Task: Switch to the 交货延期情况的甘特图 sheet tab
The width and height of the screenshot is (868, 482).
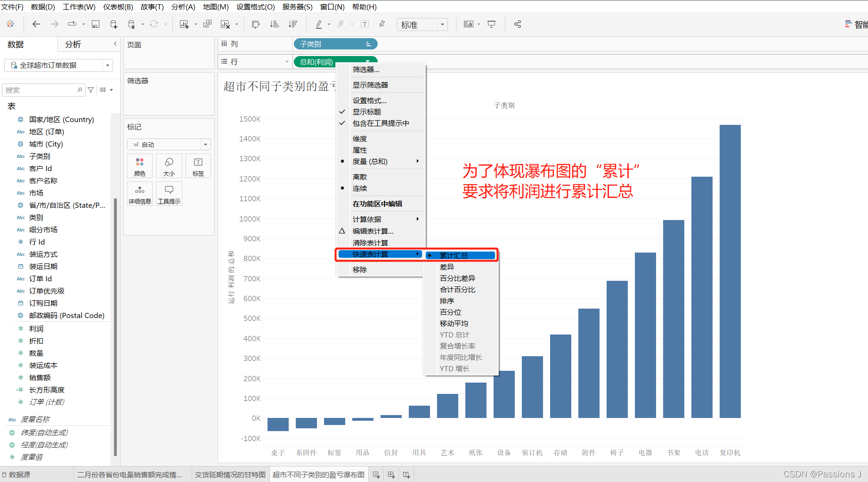Action: tap(230, 474)
